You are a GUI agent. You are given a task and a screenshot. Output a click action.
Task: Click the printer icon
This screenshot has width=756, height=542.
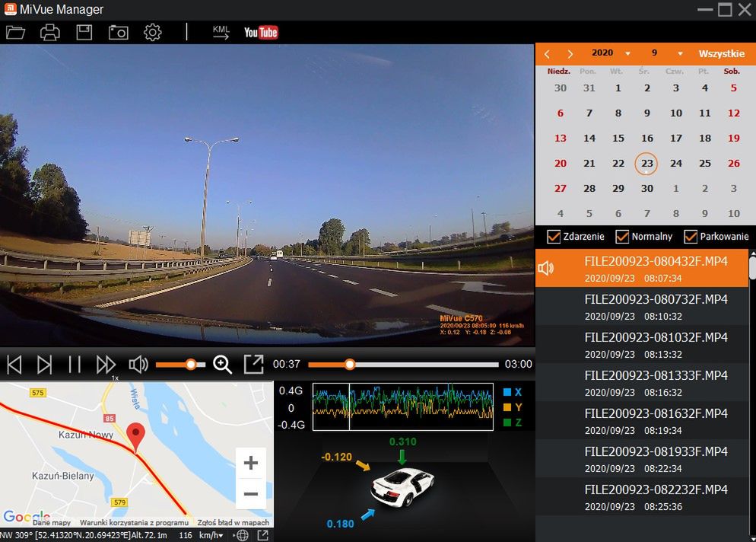tap(49, 32)
